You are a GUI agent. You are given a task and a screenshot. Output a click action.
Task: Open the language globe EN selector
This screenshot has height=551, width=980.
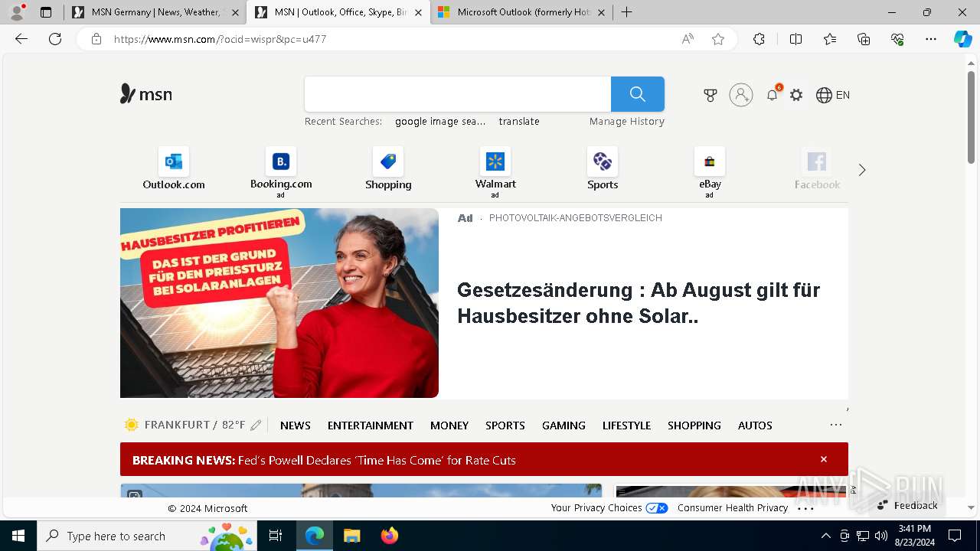(833, 95)
